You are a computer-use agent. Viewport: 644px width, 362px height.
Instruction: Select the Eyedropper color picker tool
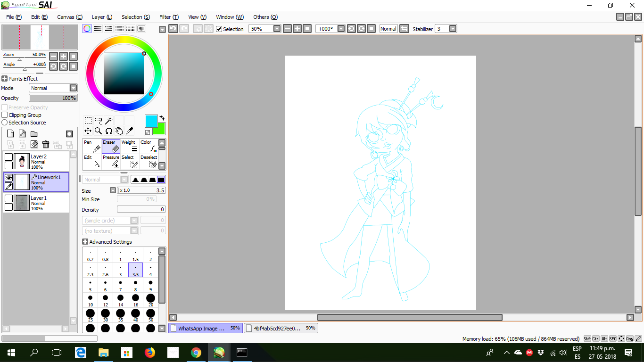coord(129,131)
